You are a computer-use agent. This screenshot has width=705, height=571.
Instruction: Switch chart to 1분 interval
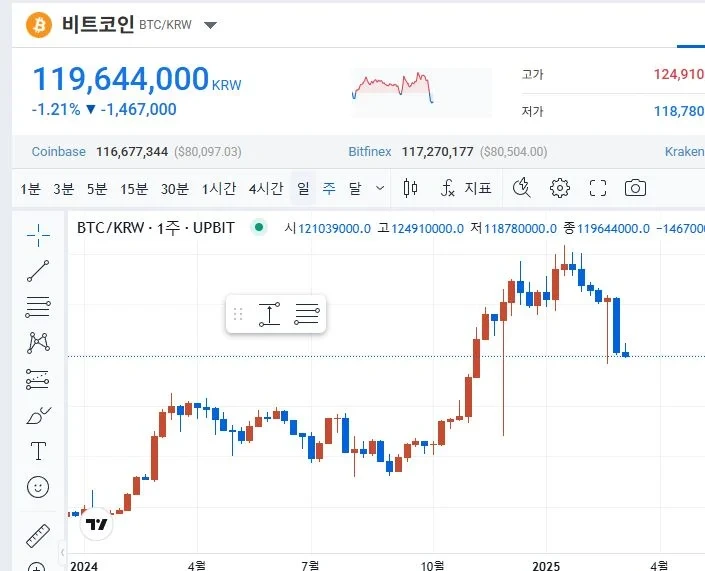point(30,188)
